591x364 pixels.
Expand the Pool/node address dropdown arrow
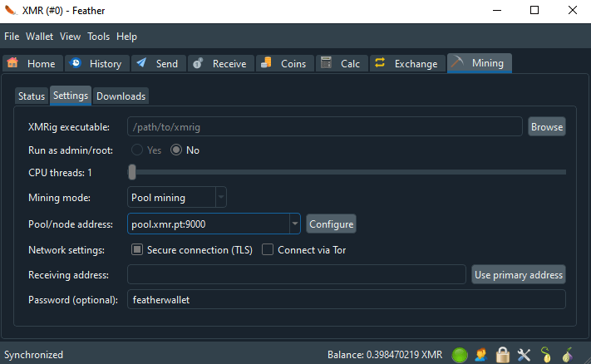coord(295,224)
